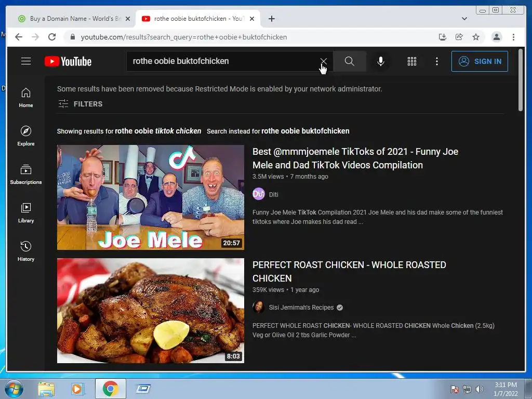
Task: Open the Windows Start menu orb
Action: (14, 389)
